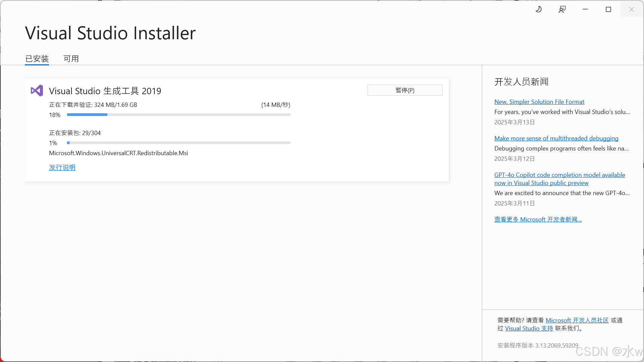Click the send feedback icon
644x362 pixels.
562,9
